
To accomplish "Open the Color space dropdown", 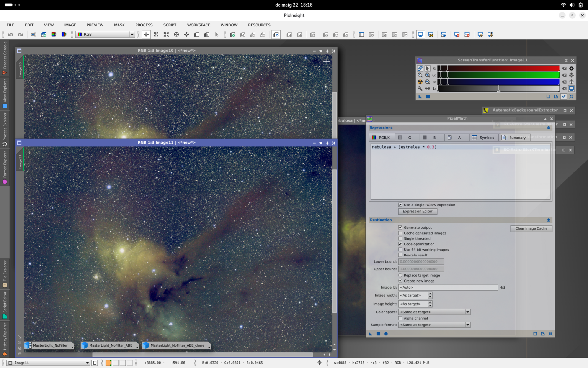I will (x=434, y=312).
